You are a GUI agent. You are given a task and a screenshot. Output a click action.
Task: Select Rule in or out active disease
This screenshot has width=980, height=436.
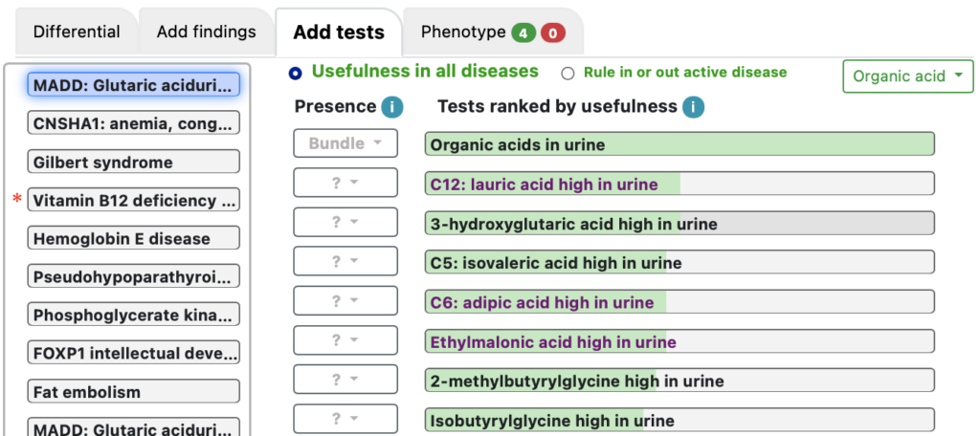568,73
